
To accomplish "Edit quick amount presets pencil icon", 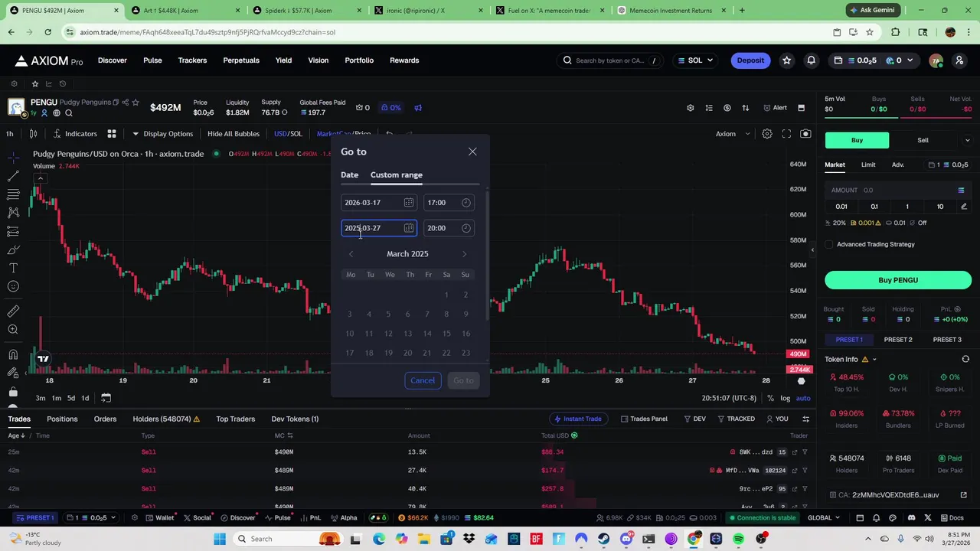I will pyautogui.click(x=964, y=207).
